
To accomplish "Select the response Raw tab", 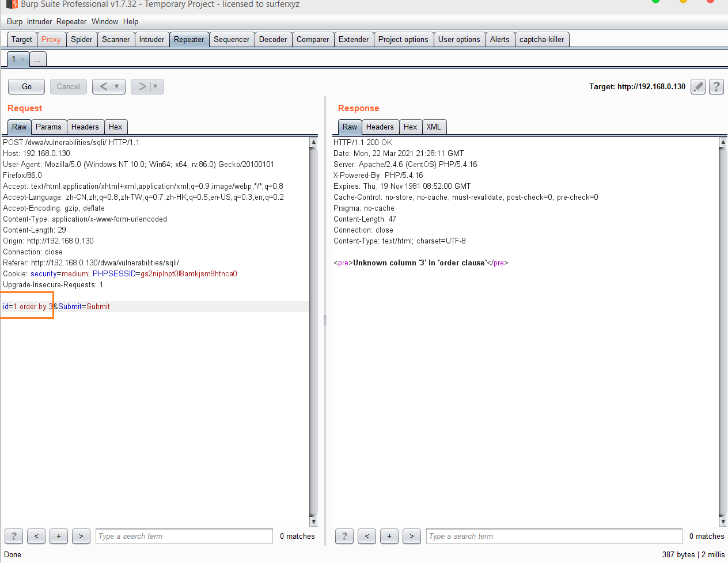I will tap(350, 127).
